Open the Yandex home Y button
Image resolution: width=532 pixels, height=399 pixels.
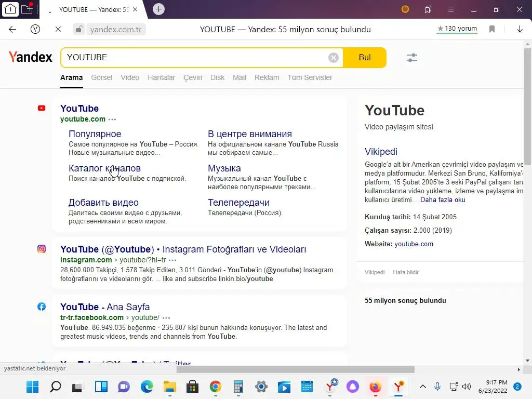pos(35,30)
